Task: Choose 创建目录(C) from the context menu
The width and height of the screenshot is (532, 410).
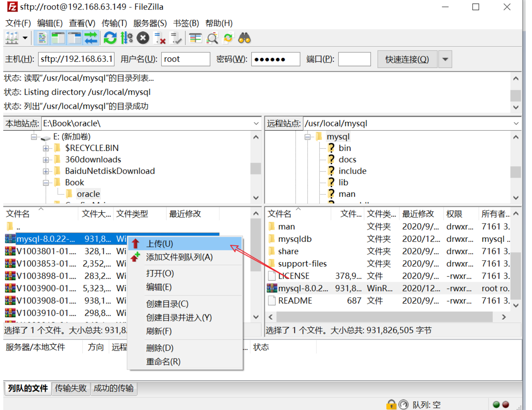Action: point(185,304)
